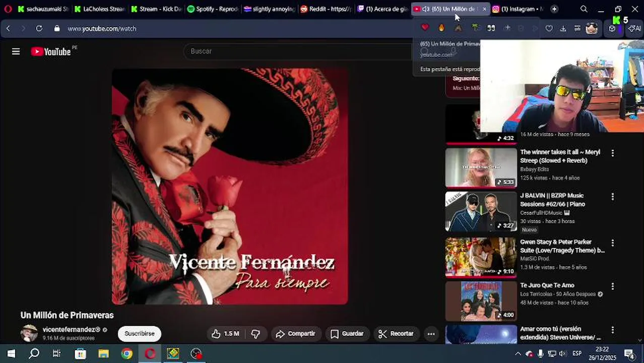The height and width of the screenshot is (363, 644).
Task: Click the padlock site security icon
Action: (57, 29)
